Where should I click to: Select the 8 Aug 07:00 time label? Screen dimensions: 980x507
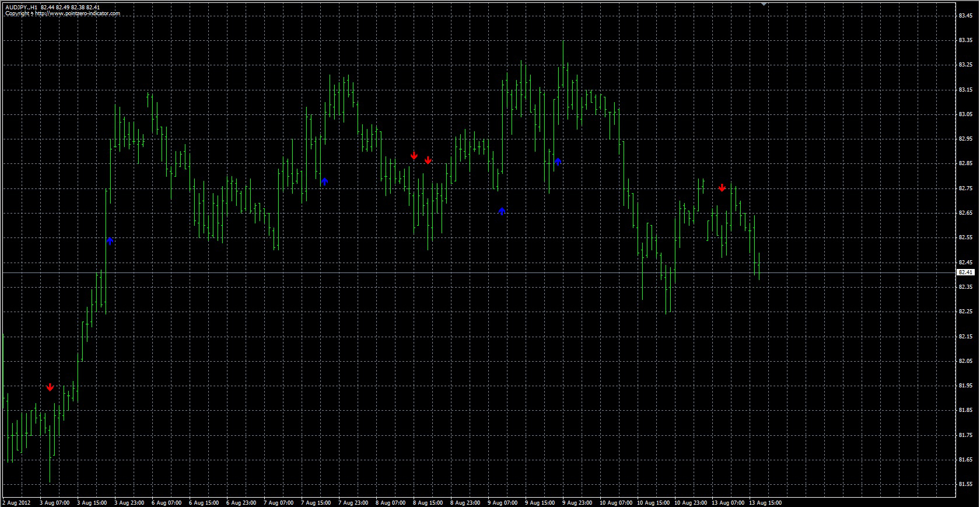coord(390,502)
